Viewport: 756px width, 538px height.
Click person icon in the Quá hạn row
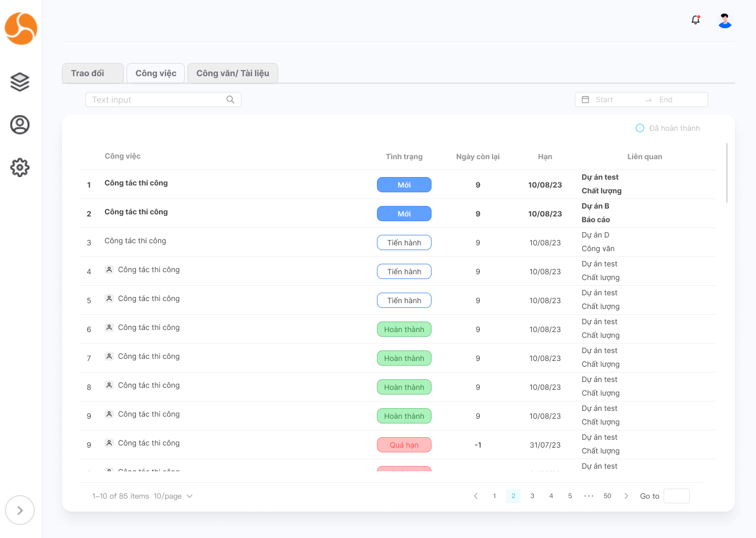pyautogui.click(x=109, y=443)
